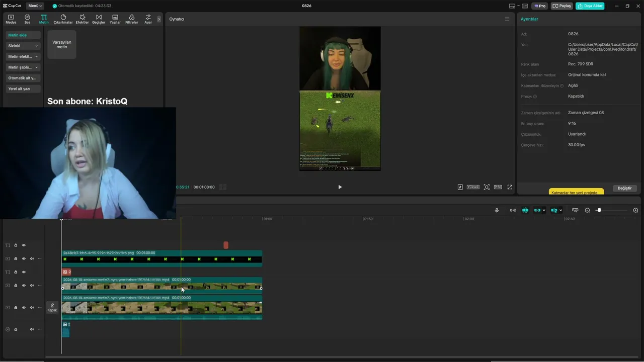Image resolution: width=644 pixels, height=362 pixels.
Task: Open the Yüksek preview quality selector
Action: (x=473, y=187)
